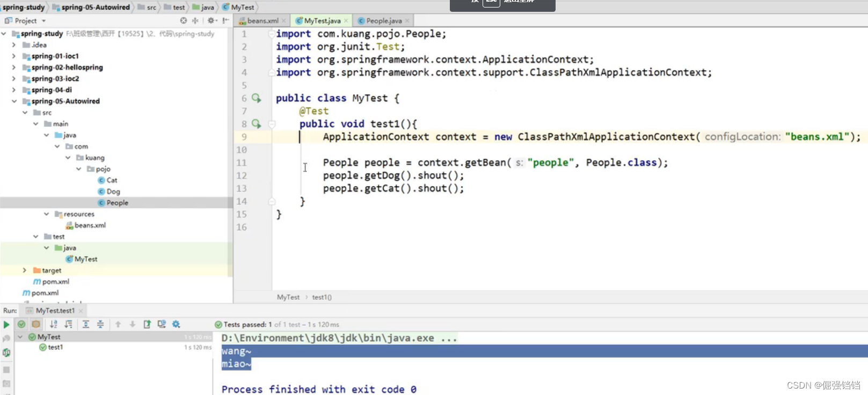868x395 pixels.
Task: Click src breadcrumb in navigation bar
Action: [x=147, y=7]
